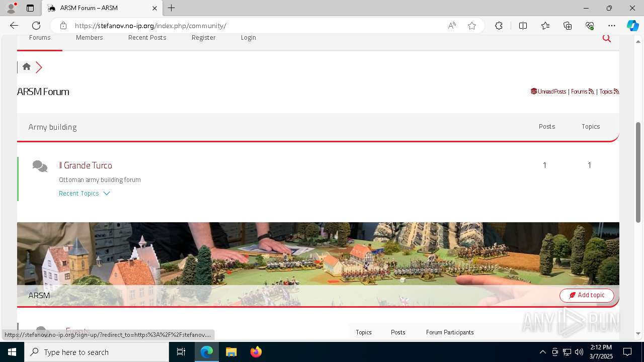Image resolution: width=644 pixels, height=362 pixels.
Task: Open the Unread Posts link
Action: click(548, 92)
